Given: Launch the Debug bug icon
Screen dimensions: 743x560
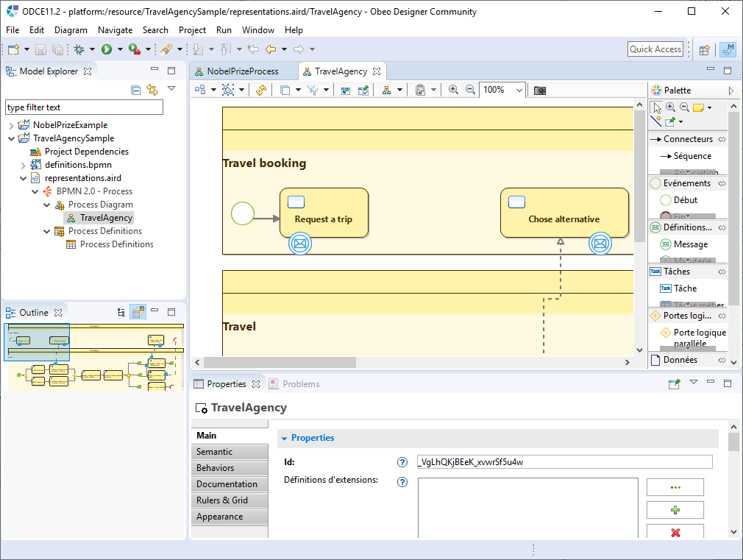Looking at the screenshot, I should (79, 49).
